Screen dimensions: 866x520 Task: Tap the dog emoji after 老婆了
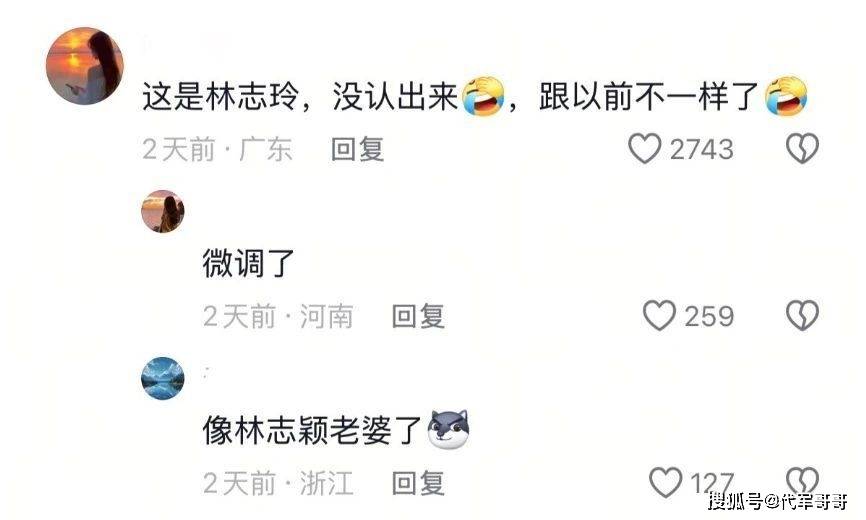[450, 429]
